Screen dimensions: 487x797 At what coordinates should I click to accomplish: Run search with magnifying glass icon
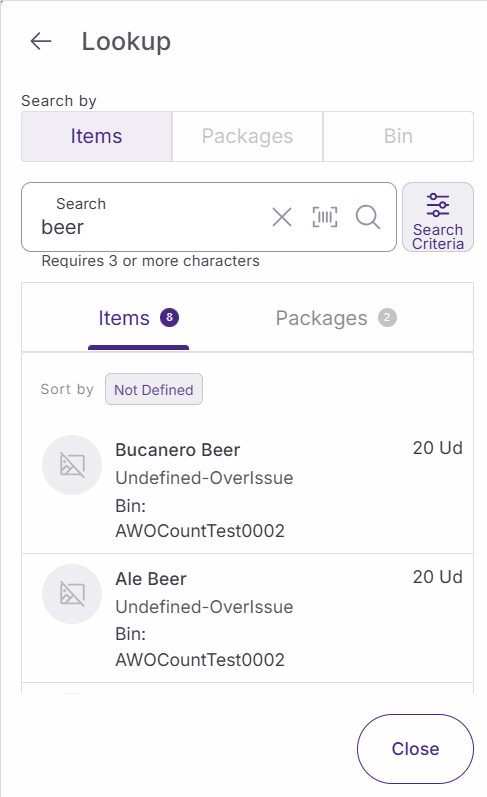[x=368, y=217]
